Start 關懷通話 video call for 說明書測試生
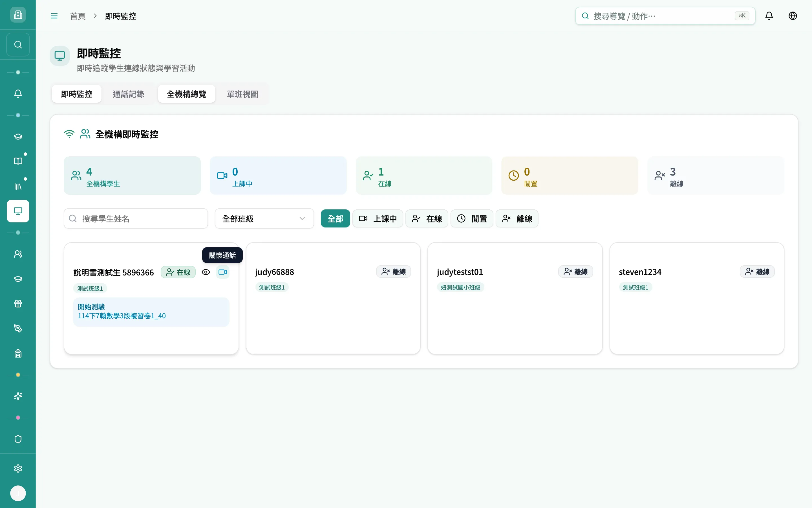The image size is (812, 508). tap(223, 272)
